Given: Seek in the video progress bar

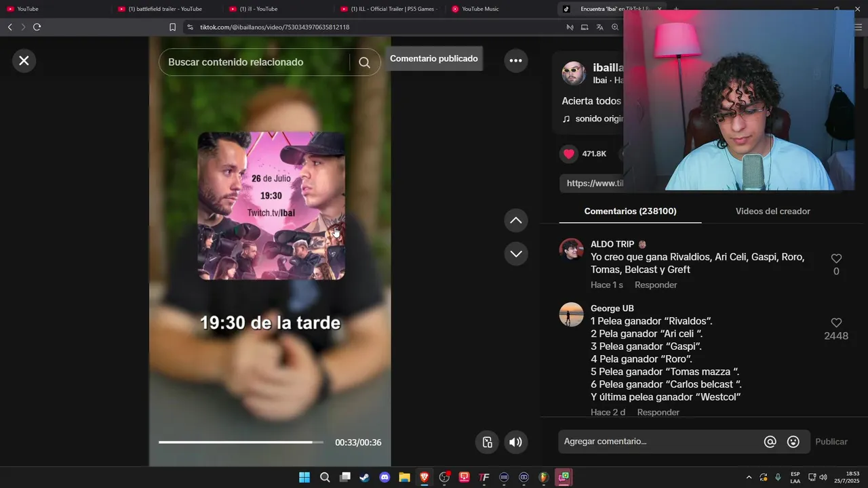Looking at the screenshot, I should click(241, 443).
